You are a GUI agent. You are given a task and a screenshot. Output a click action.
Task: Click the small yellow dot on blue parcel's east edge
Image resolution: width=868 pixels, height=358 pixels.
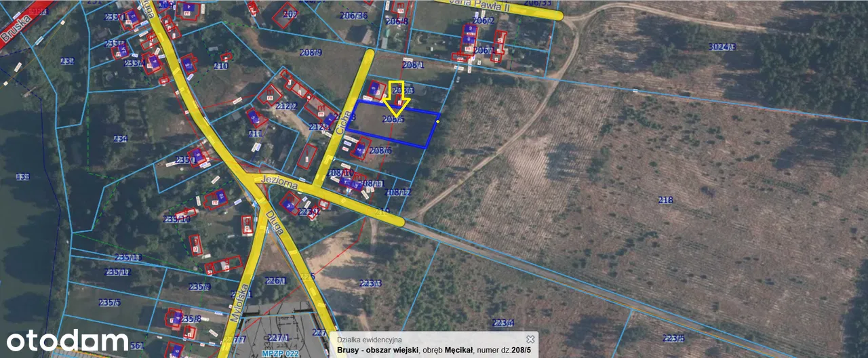pos(439,121)
